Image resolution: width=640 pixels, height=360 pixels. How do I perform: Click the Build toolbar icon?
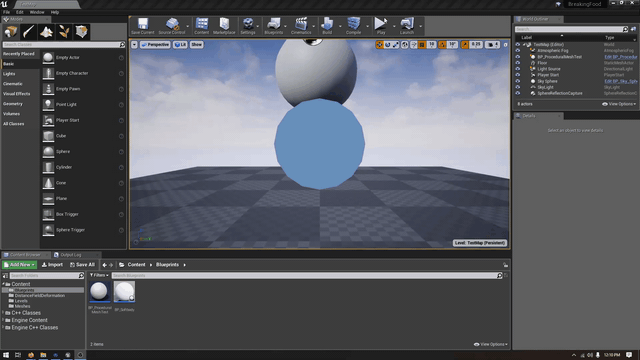tap(327, 26)
